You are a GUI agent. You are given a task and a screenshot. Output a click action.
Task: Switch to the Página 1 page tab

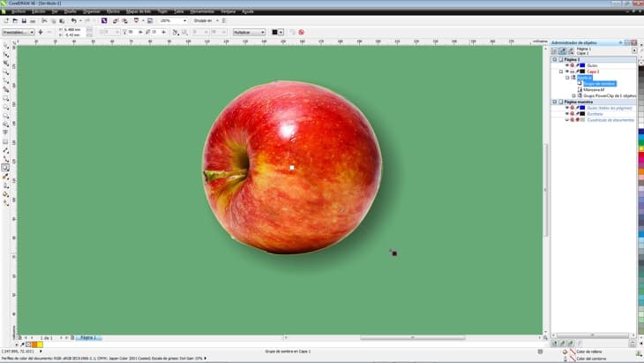(88, 337)
